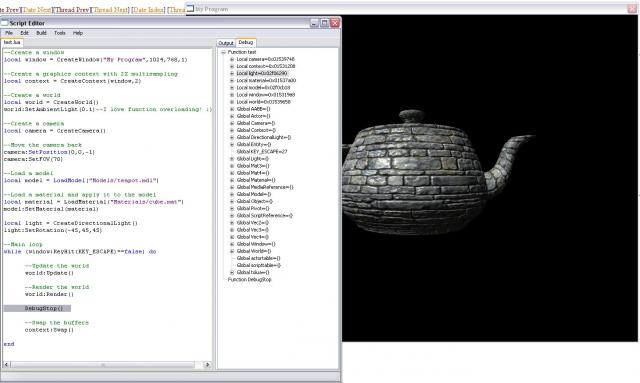Select the Global Object={} row
The height and width of the screenshot is (383, 640).
point(255,201)
